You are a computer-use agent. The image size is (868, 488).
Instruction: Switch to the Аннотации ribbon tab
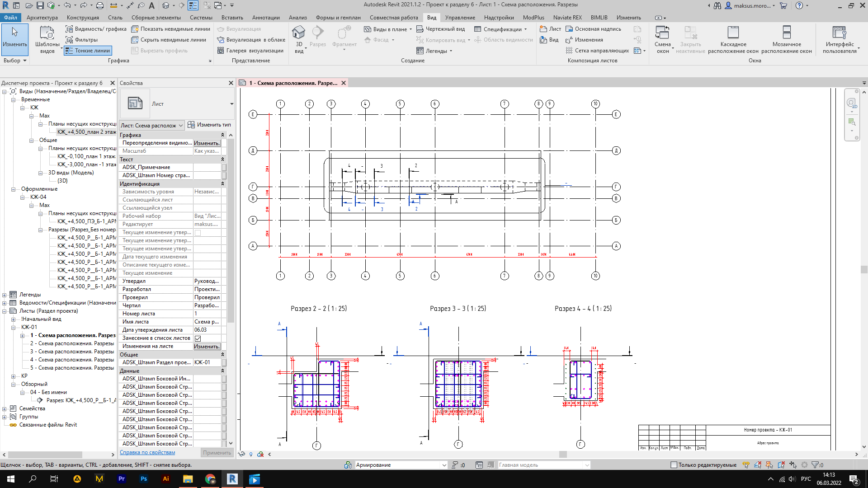pos(265,18)
